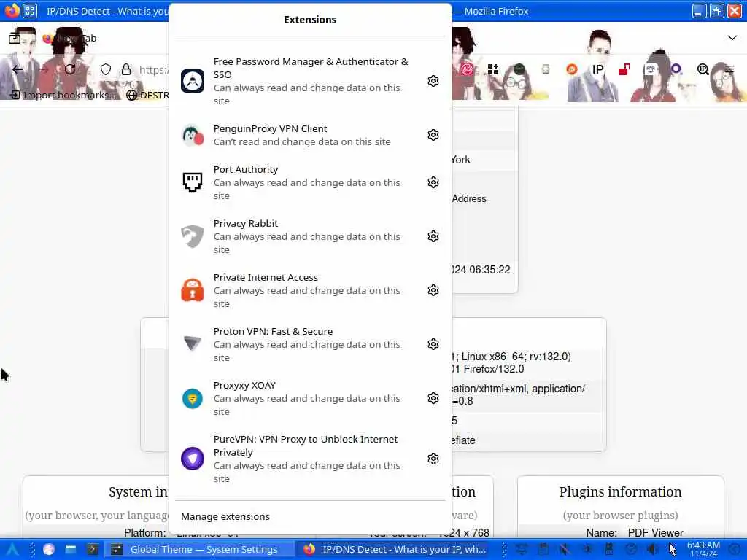This screenshot has width=747, height=560.
Task: Open settings gear for PureVPN extension
Action: [x=433, y=459]
